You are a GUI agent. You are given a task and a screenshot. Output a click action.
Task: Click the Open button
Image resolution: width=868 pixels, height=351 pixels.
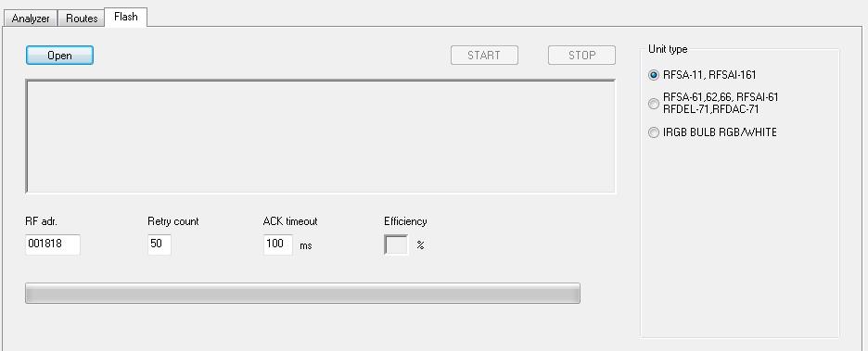pos(59,56)
